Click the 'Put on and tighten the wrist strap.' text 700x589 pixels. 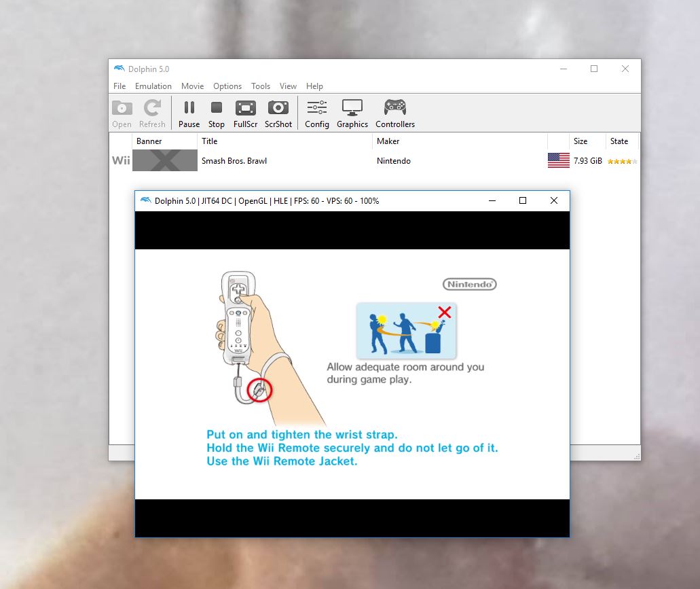(301, 435)
